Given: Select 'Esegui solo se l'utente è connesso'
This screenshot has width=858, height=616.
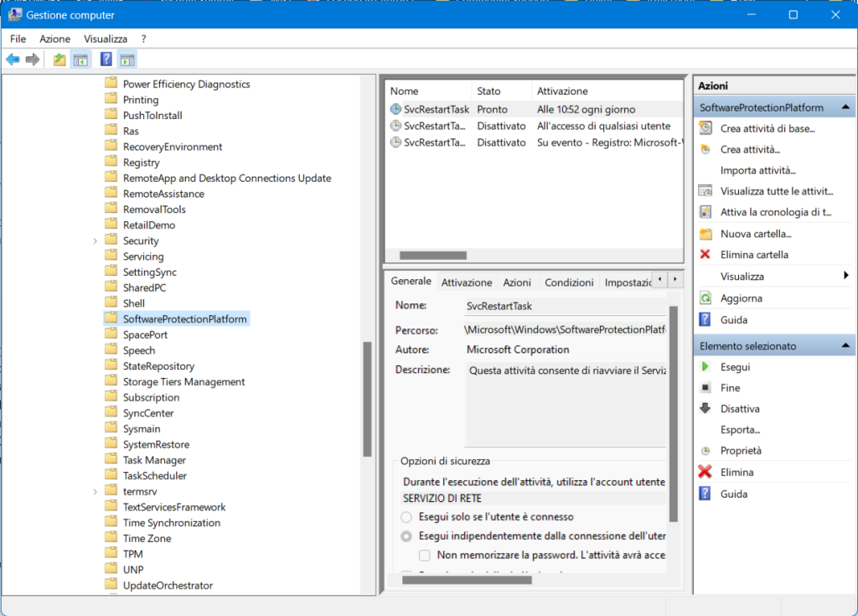Looking at the screenshot, I should pos(406,517).
